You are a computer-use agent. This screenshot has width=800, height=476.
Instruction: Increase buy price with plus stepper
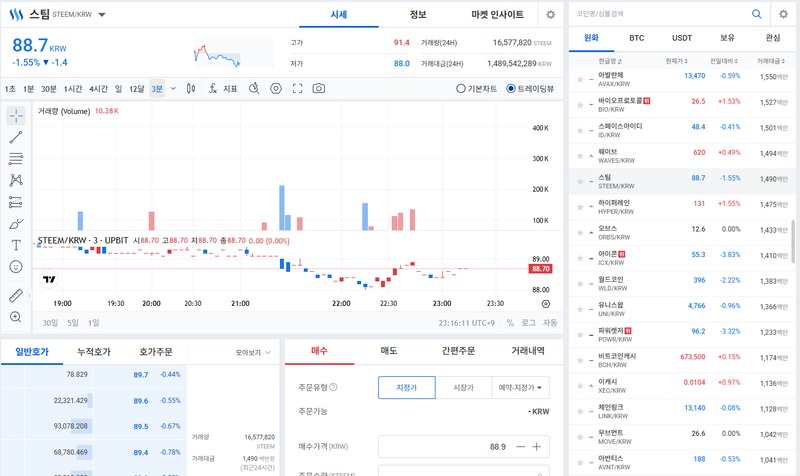[x=537, y=447]
